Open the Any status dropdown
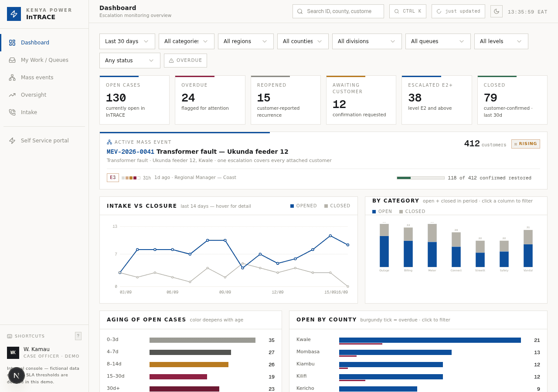The height and width of the screenshot is (392, 558). (130, 61)
